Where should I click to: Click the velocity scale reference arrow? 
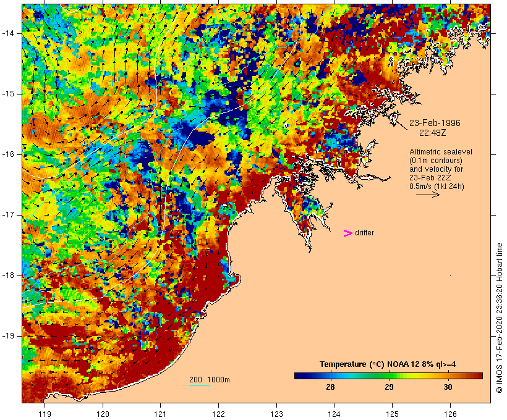click(x=428, y=195)
